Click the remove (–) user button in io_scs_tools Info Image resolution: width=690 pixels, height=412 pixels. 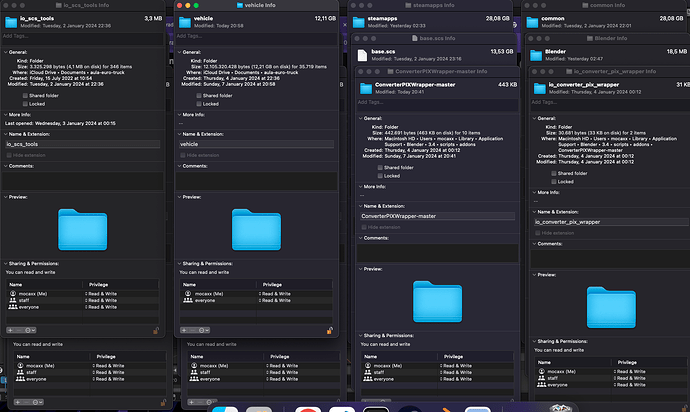coord(18,330)
